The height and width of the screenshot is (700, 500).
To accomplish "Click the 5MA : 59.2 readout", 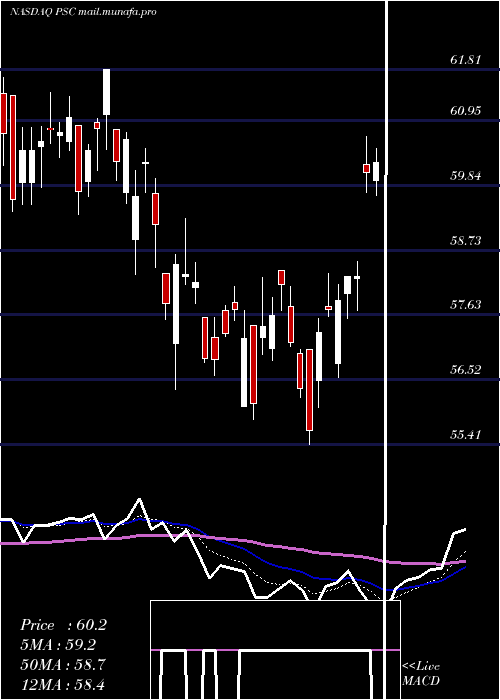I will pos(58,645).
